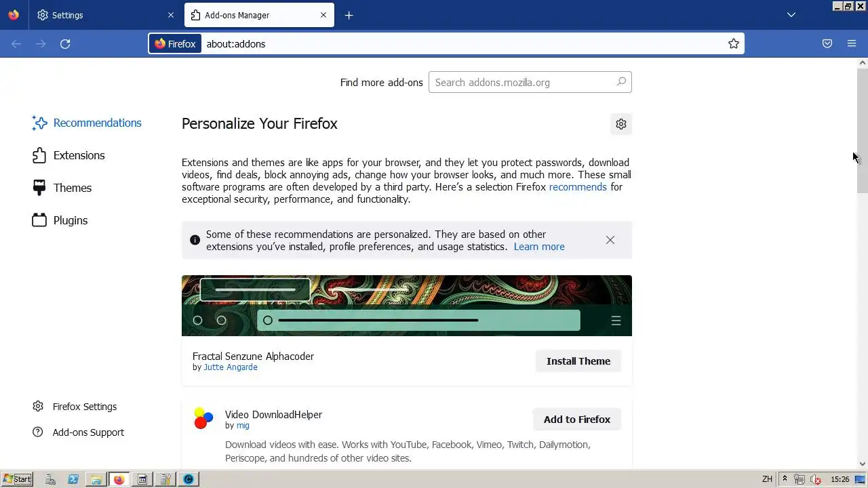Viewport: 868px width, 488px height.
Task: Click the ZH language indicator
Action: [767, 479]
